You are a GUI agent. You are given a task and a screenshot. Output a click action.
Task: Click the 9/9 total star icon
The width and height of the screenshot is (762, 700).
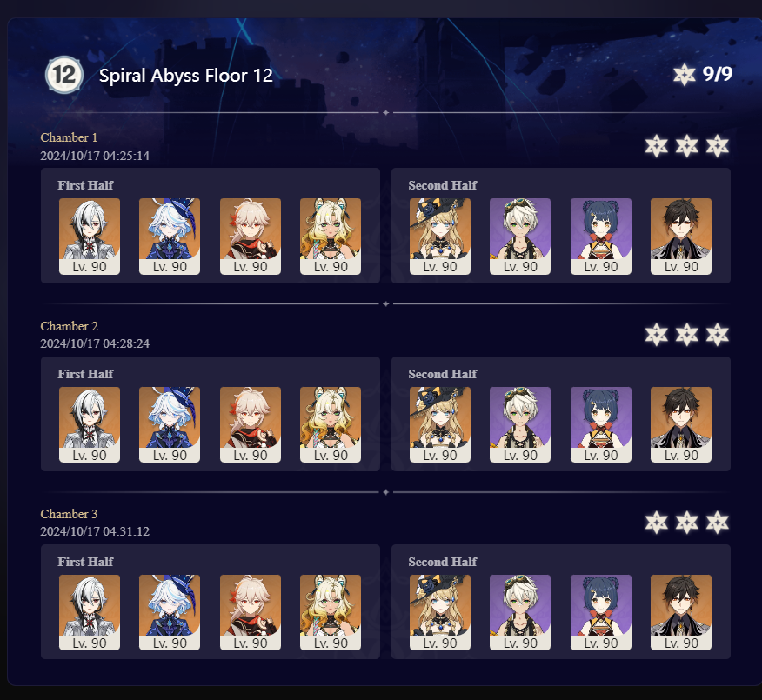click(685, 74)
